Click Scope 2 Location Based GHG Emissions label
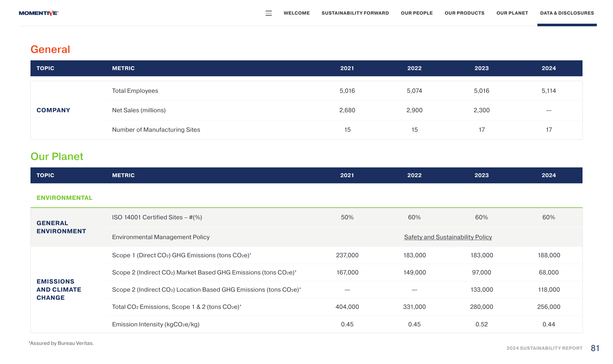 [207, 290]
